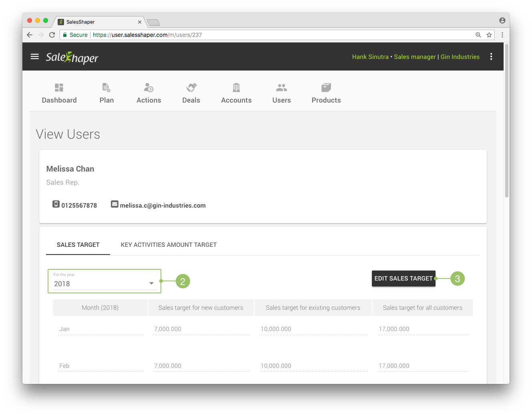Open the For the year 2018 dropdown
Image resolution: width=532 pixels, height=416 pixels.
(x=104, y=281)
